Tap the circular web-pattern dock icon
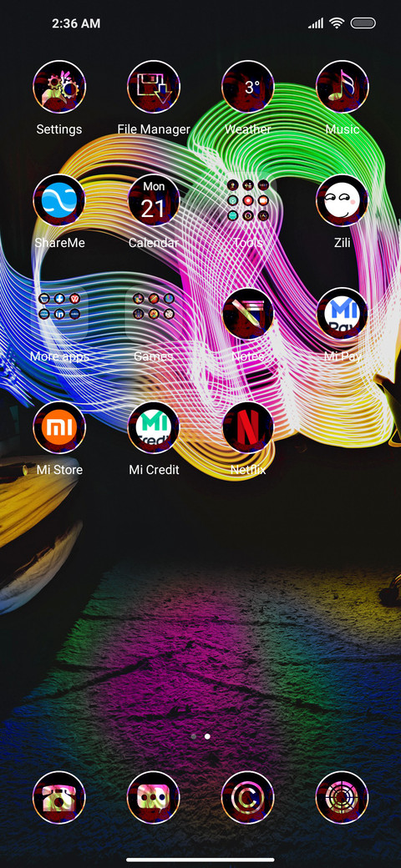 343,797
